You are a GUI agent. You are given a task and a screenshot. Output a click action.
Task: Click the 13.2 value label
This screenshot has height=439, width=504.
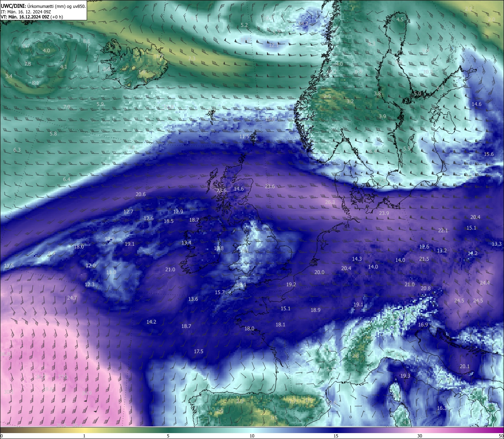pyautogui.click(x=442, y=251)
